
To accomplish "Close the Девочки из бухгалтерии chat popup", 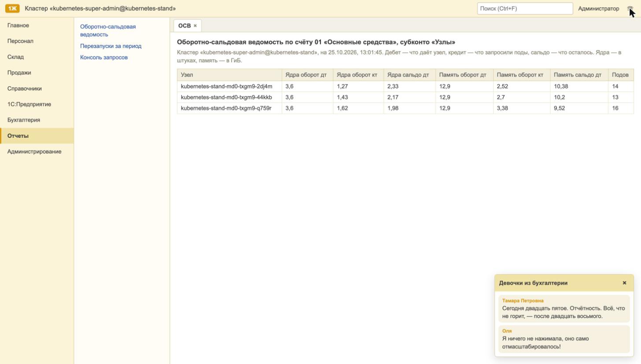I will point(624,283).
